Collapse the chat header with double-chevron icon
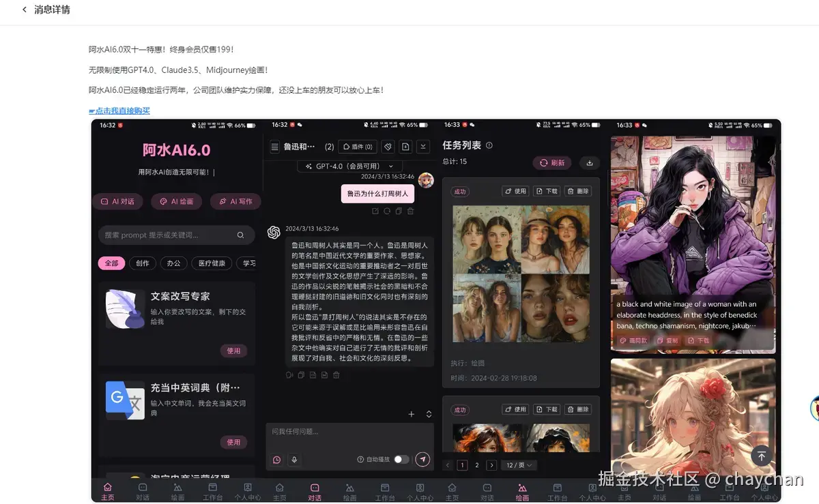The image size is (819, 504). pyautogui.click(x=423, y=147)
